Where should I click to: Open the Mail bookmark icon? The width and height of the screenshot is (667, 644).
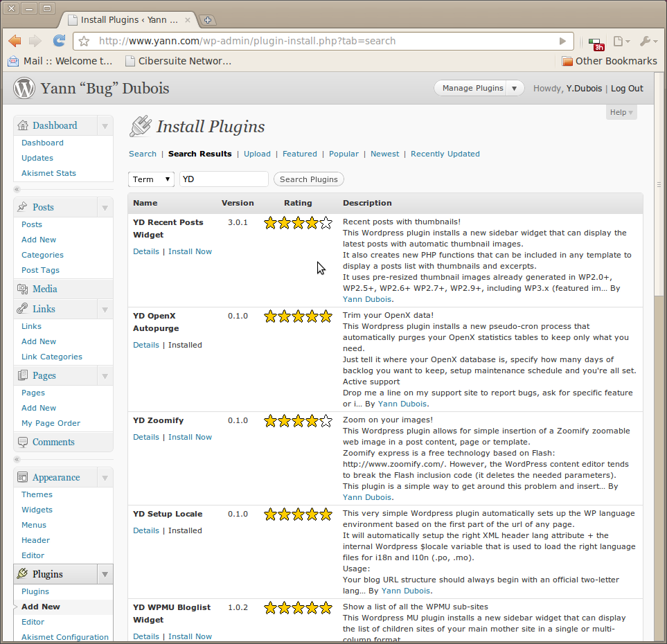coord(13,61)
